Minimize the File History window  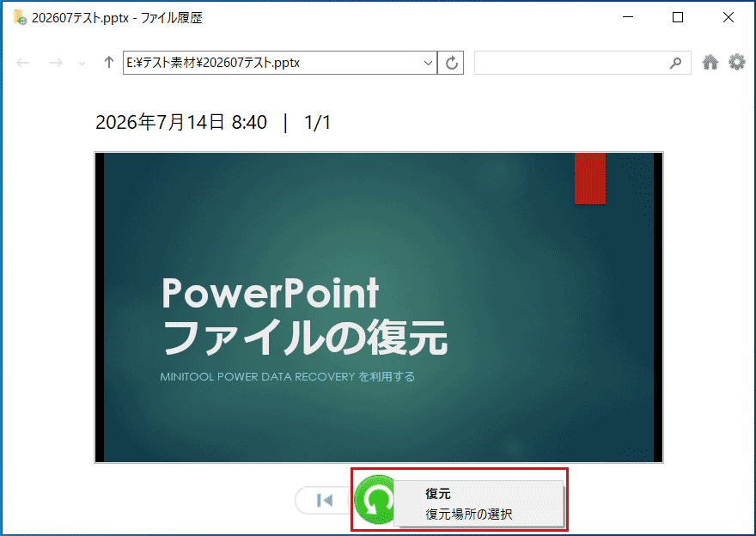(628, 17)
